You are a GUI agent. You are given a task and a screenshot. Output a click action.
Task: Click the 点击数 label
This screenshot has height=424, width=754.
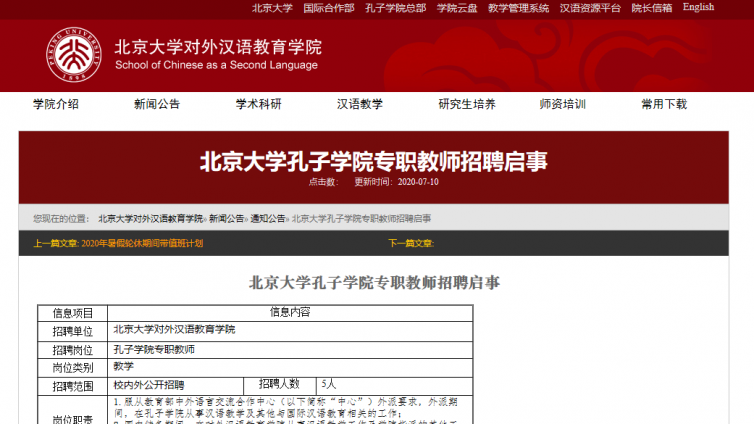tap(323, 182)
